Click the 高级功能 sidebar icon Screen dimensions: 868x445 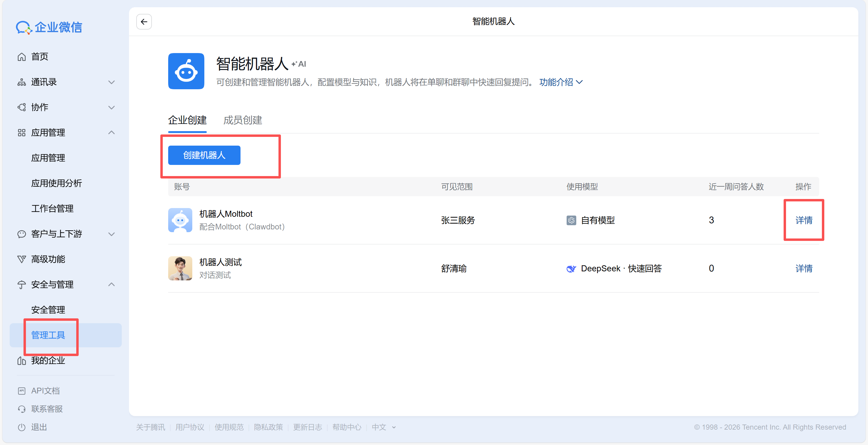click(22, 259)
